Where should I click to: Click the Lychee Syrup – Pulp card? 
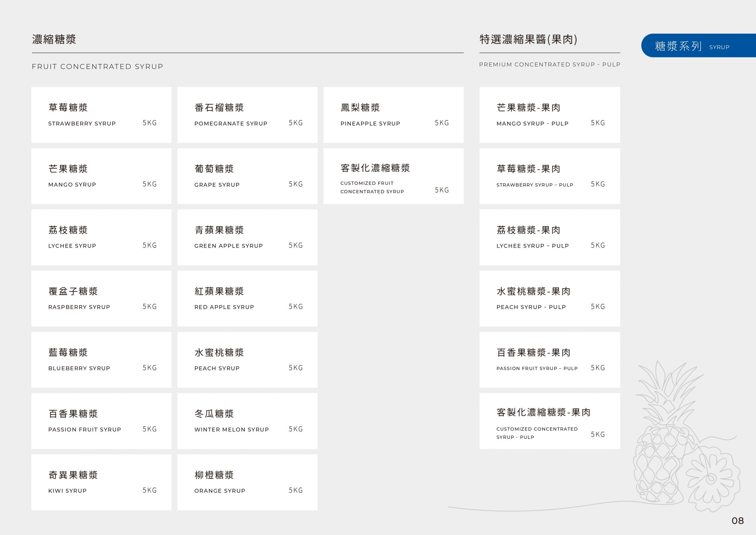pos(550,238)
